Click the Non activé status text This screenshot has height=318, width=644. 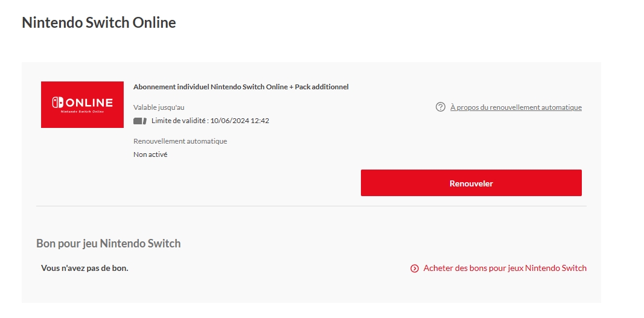tap(150, 154)
